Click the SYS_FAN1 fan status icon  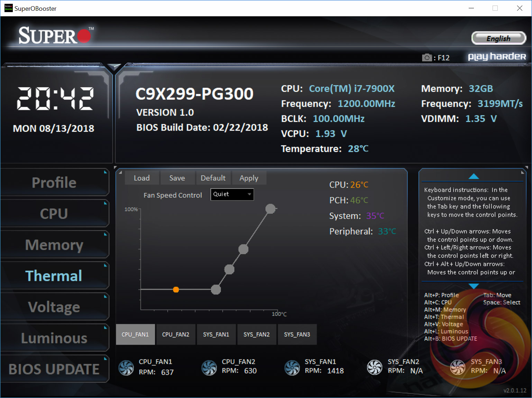pyautogui.click(x=292, y=368)
